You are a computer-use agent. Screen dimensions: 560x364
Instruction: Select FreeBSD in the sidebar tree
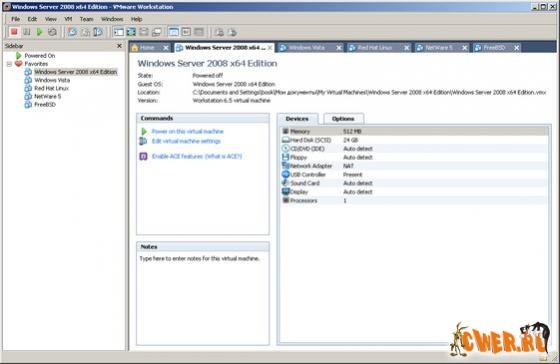click(45, 105)
